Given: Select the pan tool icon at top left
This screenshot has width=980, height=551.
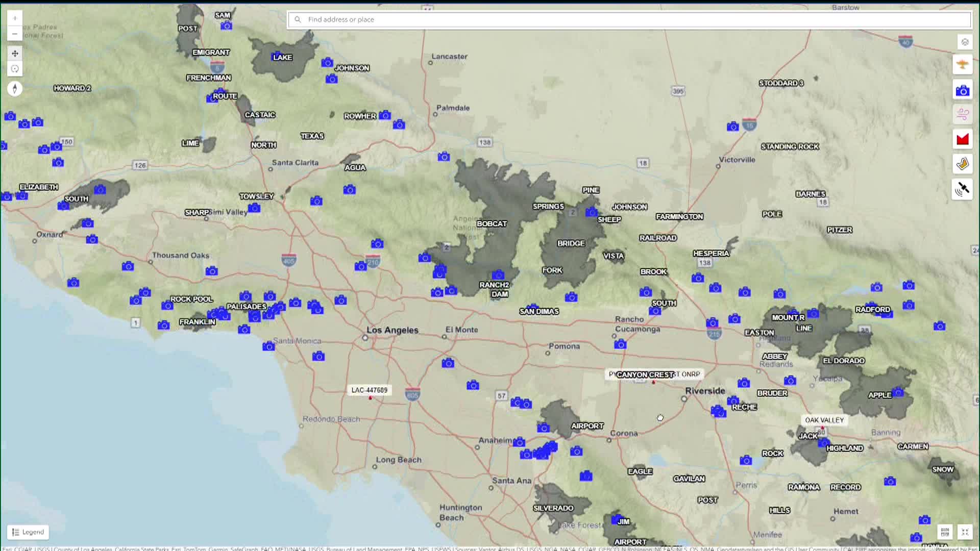Looking at the screenshot, I should (15, 53).
